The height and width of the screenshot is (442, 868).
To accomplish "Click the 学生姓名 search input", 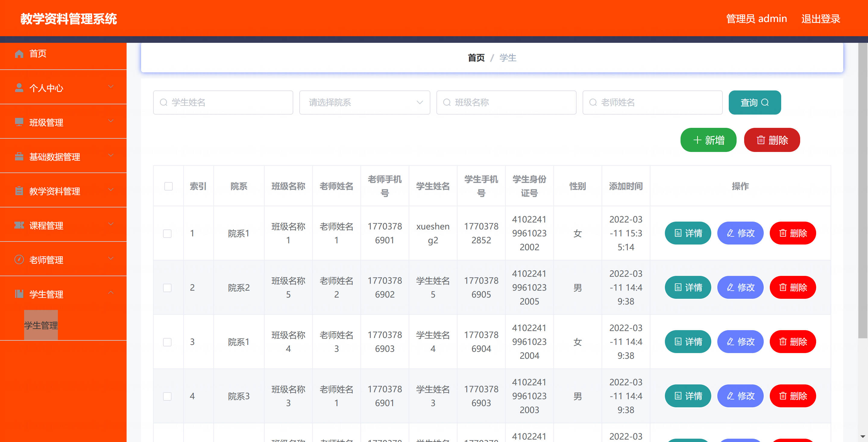I will point(223,103).
